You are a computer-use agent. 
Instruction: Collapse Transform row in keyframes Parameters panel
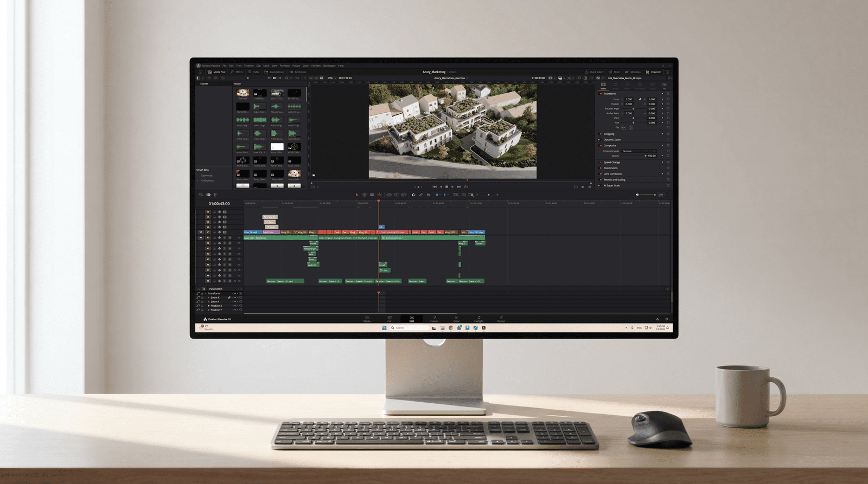point(206,293)
